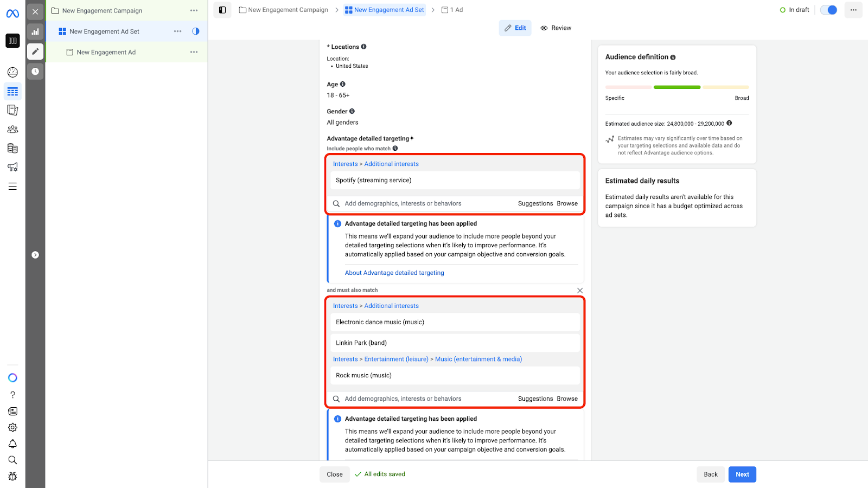Open the Audiences people icon
868x488 pixels.
(12, 129)
